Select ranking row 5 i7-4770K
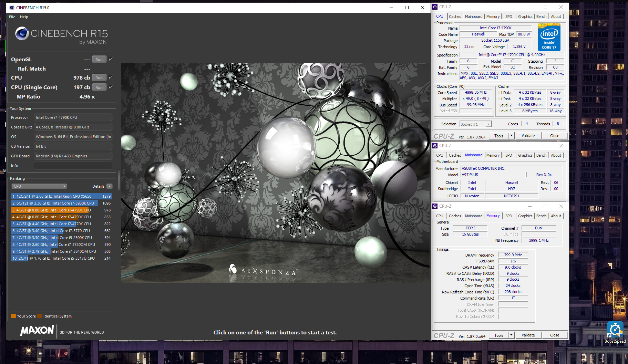Viewport: 628px width, 364px height. coord(62,224)
